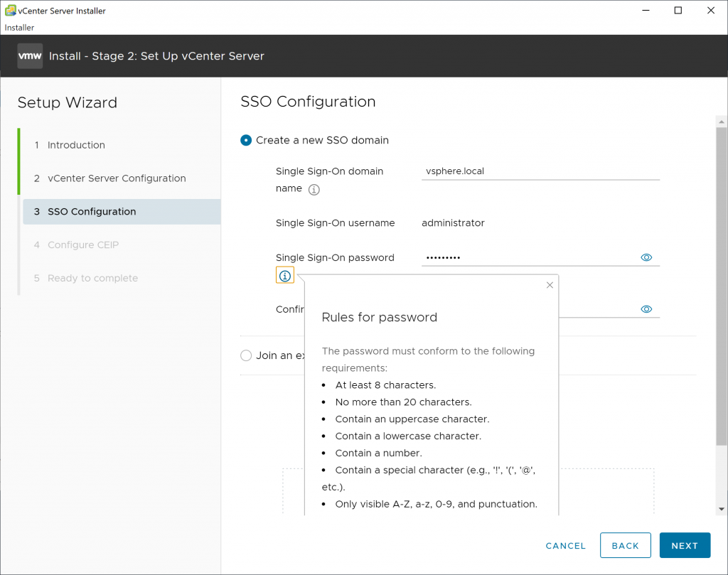Viewport: 728px width, 575px height.
Task: Close the Rules for password popup
Action: tap(550, 285)
